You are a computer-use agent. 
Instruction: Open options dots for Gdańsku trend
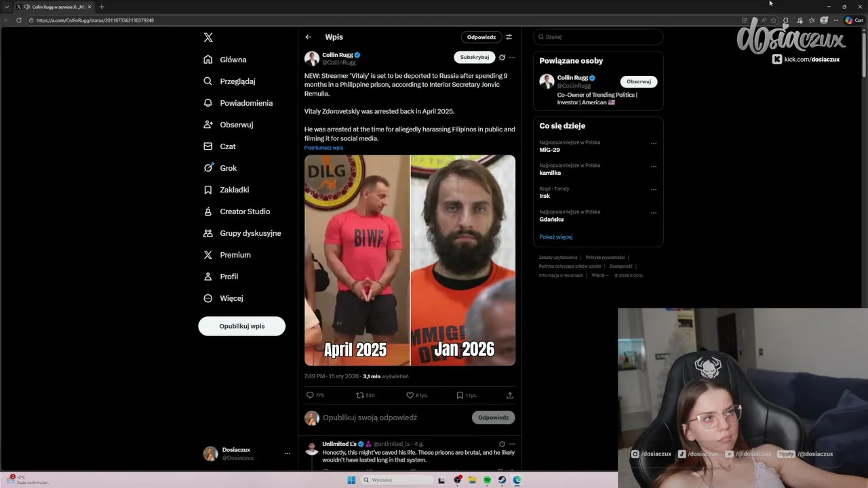(x=654, y=212)
